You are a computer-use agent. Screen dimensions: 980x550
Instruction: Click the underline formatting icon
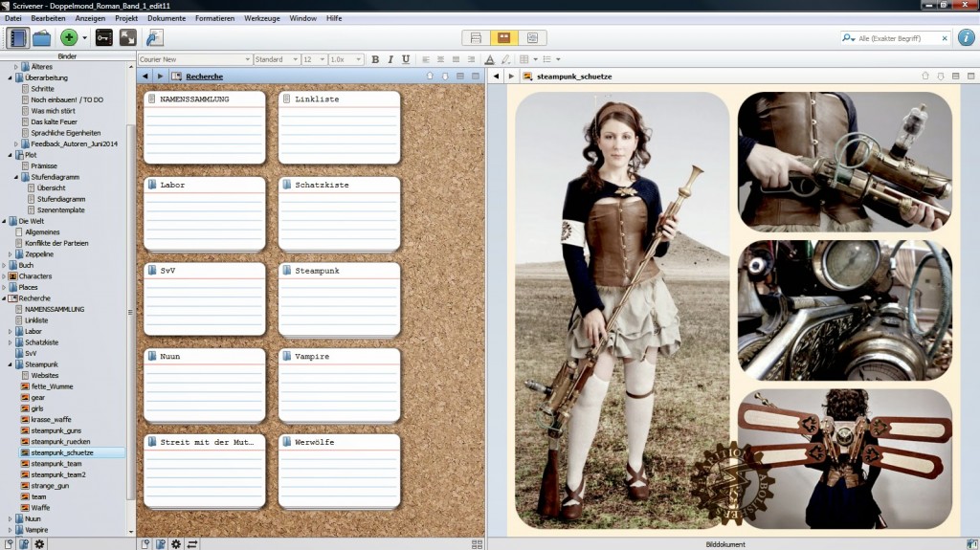[406, 59]
